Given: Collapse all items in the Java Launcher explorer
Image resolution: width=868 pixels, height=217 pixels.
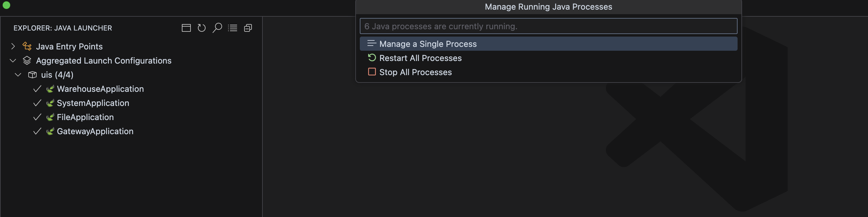Looking at the screenshot, I should click(x=248, y=28).
